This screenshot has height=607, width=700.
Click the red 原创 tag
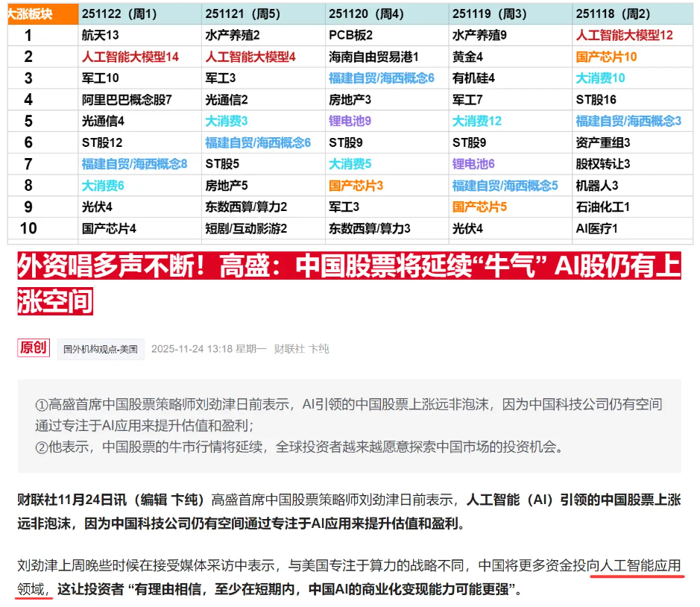(34, 347)
